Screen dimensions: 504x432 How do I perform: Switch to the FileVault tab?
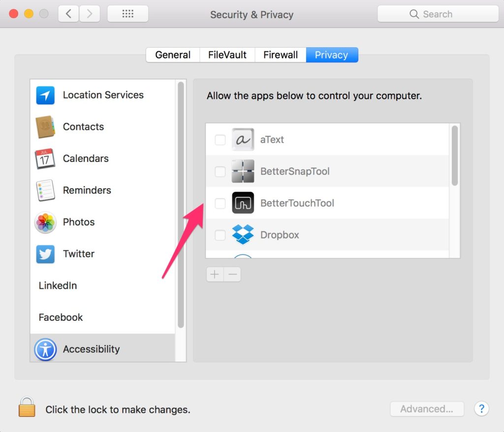coord(227,55)
